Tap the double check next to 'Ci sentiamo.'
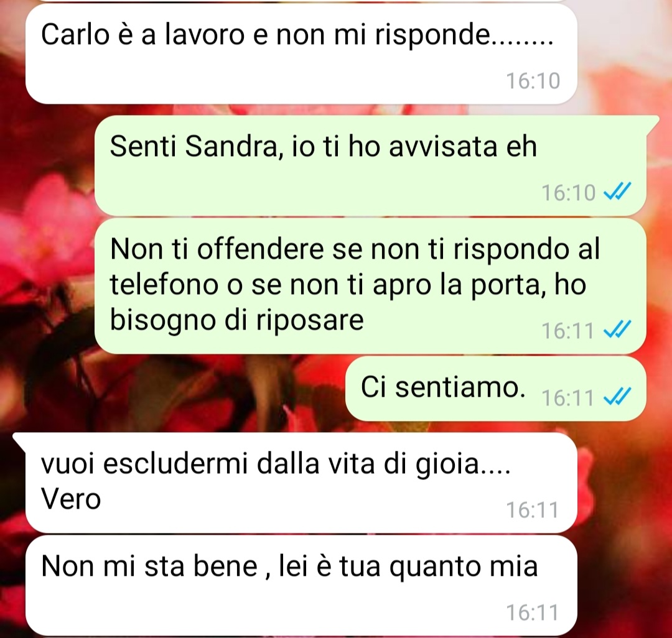672x638 pixels. click(x=617, y=397)
